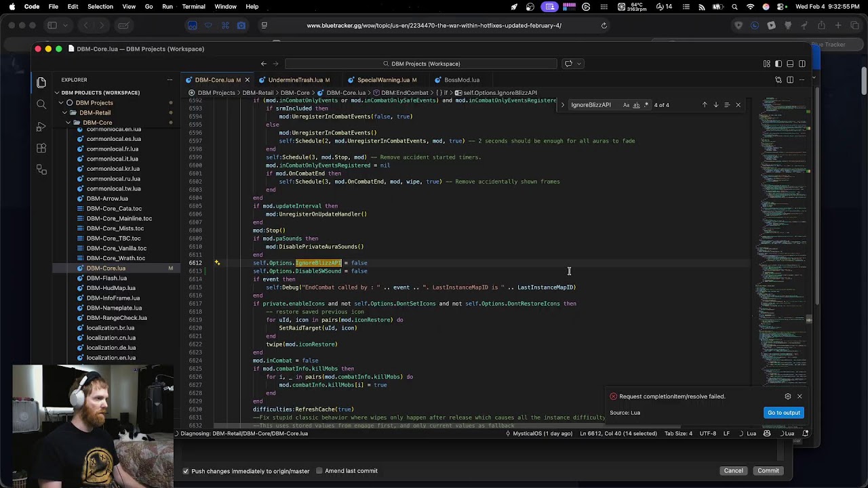Open changes compare icon in editor toolbar
This screenshot has width=868, height=488.
pos(778,80)
